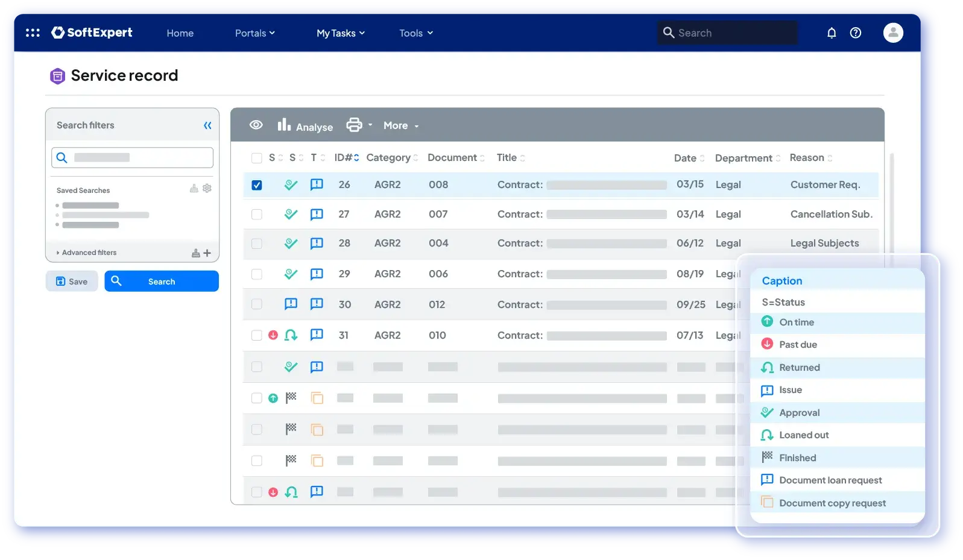Image resolution: width=963 pixels, height=560 pixels.
Task: Check the checkbox for record 29
Action: [x=256, y=274]
